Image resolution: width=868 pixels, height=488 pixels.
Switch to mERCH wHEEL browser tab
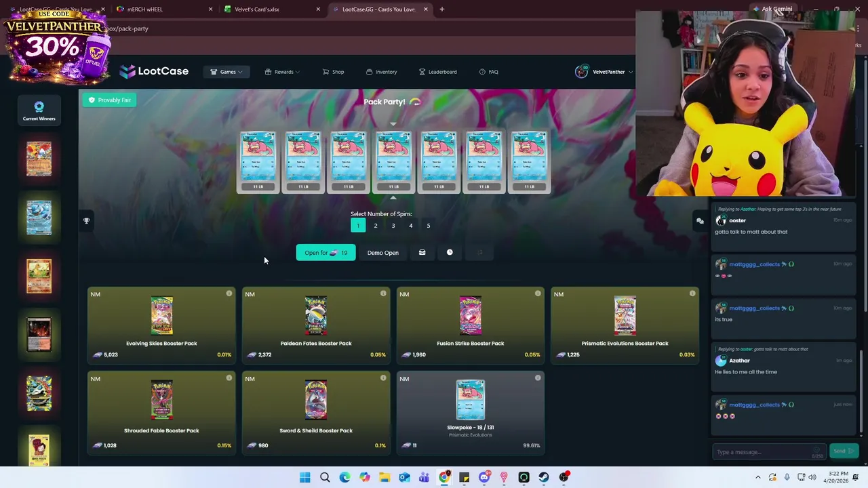tap(163, 9)
